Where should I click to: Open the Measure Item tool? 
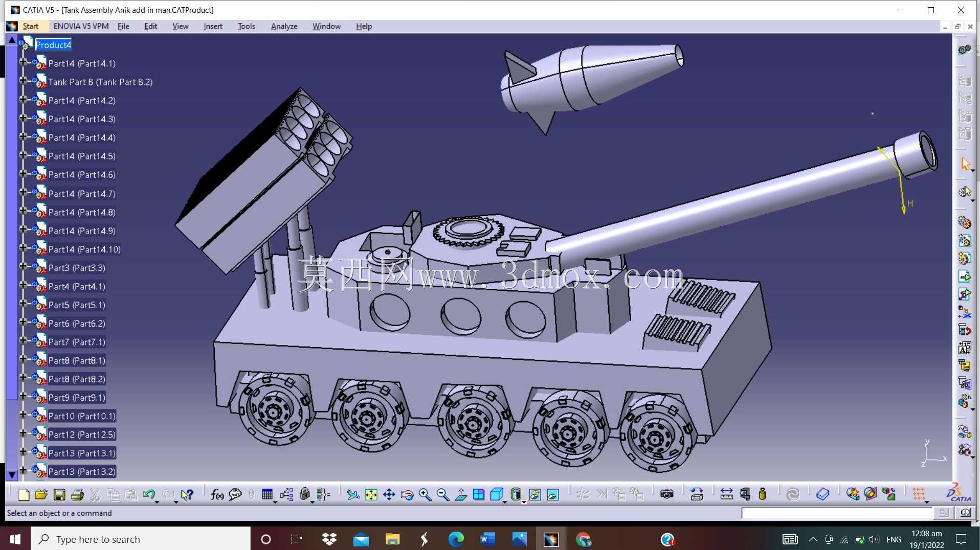click(x=745, y=494)
